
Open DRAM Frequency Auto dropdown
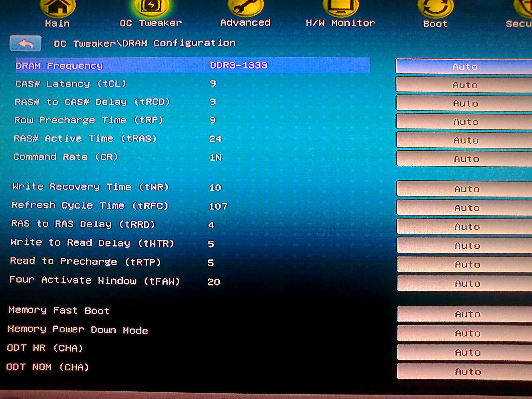[x=464, y=66]
